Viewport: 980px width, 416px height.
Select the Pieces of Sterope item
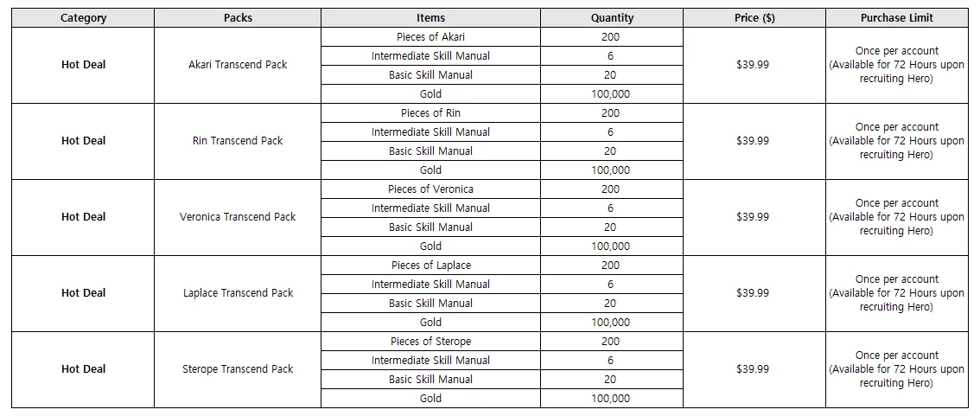pyautogui.click(x=430, y=342)
